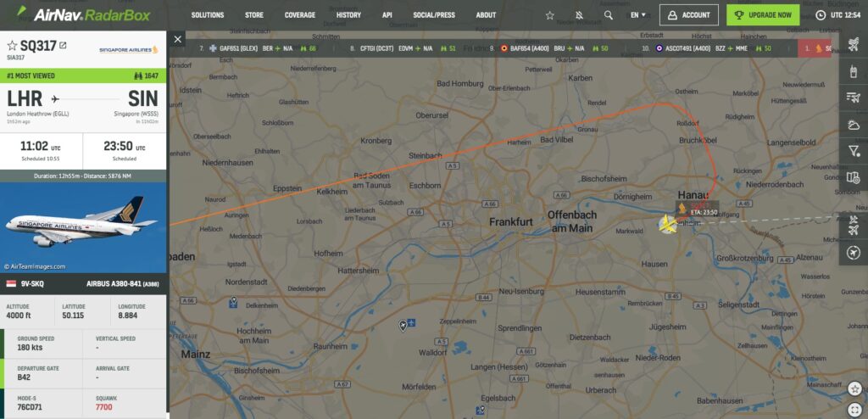Click departure gate B42 value
Screen dimensions: 868x419
[x=25, y=377]
